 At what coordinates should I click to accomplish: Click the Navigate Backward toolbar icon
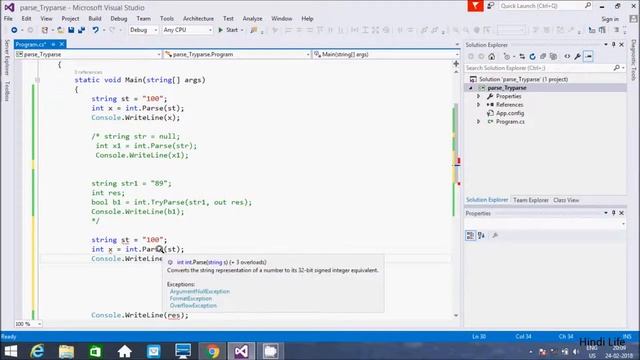pos(14,30)
